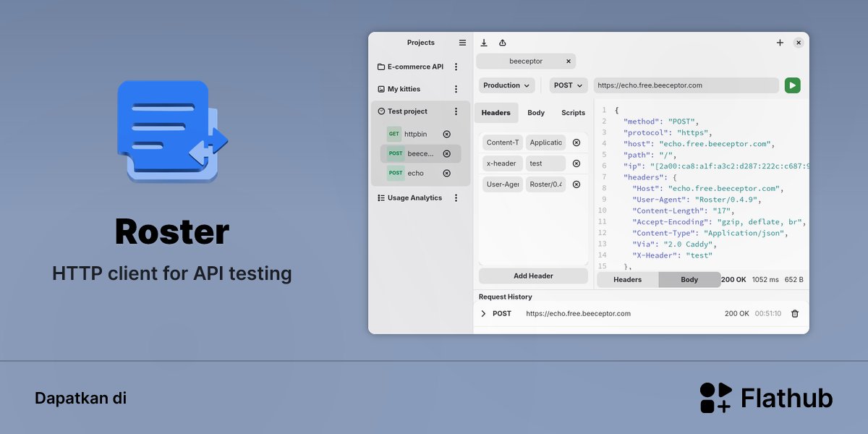Click the 200 OK response status
868x434 pixels.
(734, 279)
